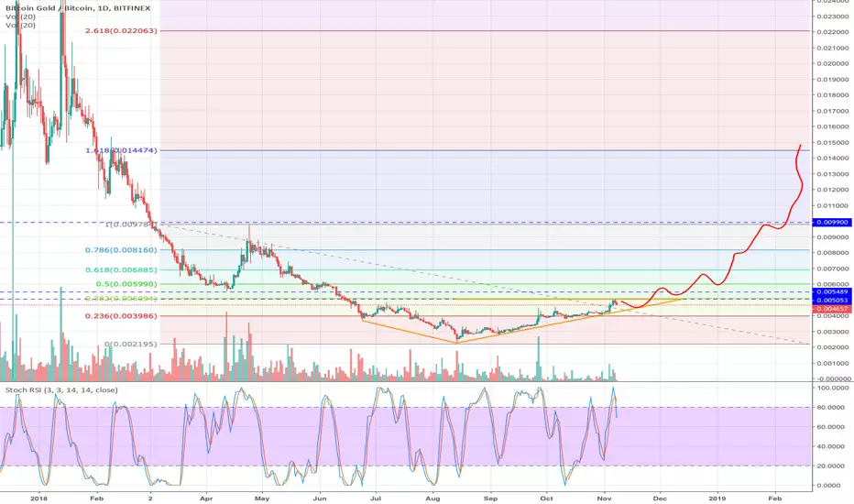This screenshot has height=504, width=854.
Task: Click the red 0.004657 current price tag
Action: pos(831,309)
